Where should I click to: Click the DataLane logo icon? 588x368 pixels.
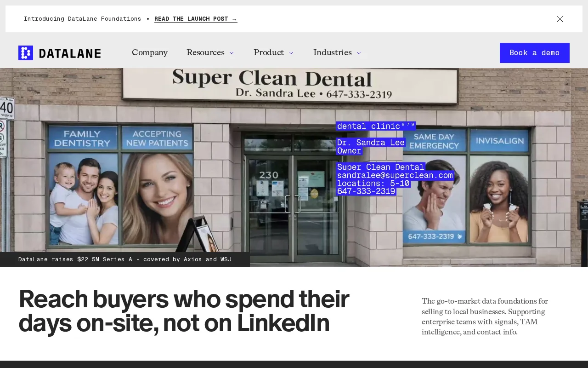(x=26, y=53)
